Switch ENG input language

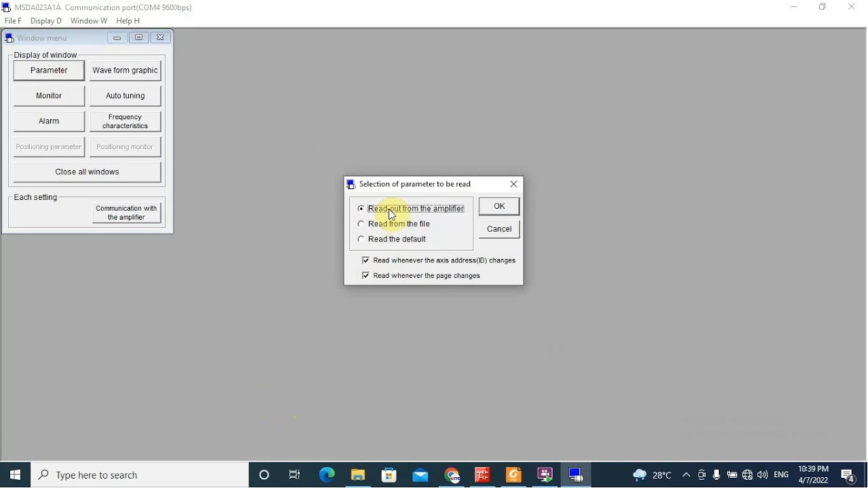click(x=781, y=475)
